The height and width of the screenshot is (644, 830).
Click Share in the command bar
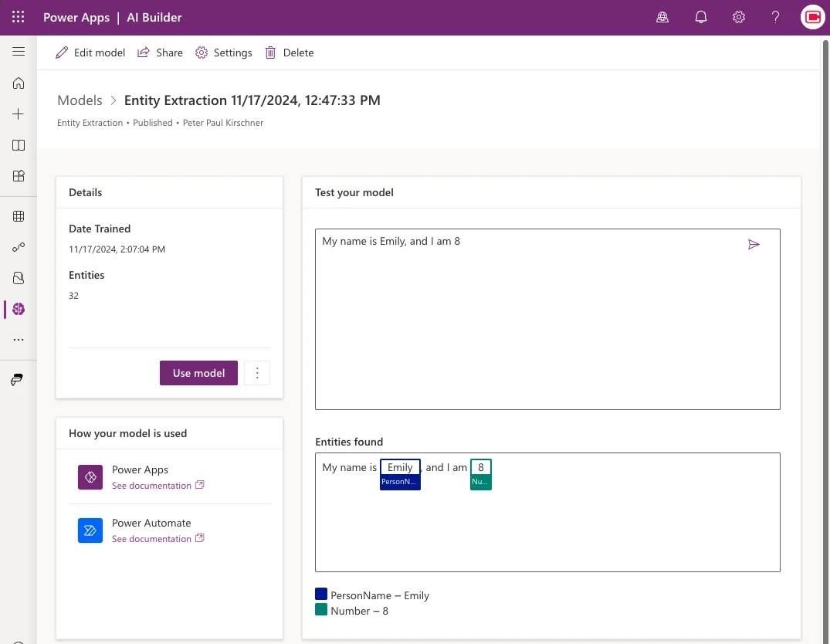coord(160,53)
